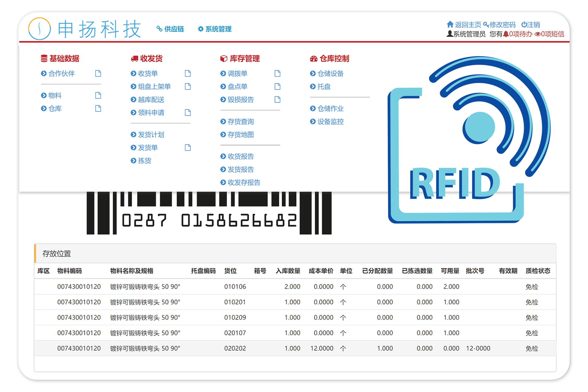This screenshot has height=392, width=588.
Task: Open 毁损报告 menu item
Action: click(237, 100)
